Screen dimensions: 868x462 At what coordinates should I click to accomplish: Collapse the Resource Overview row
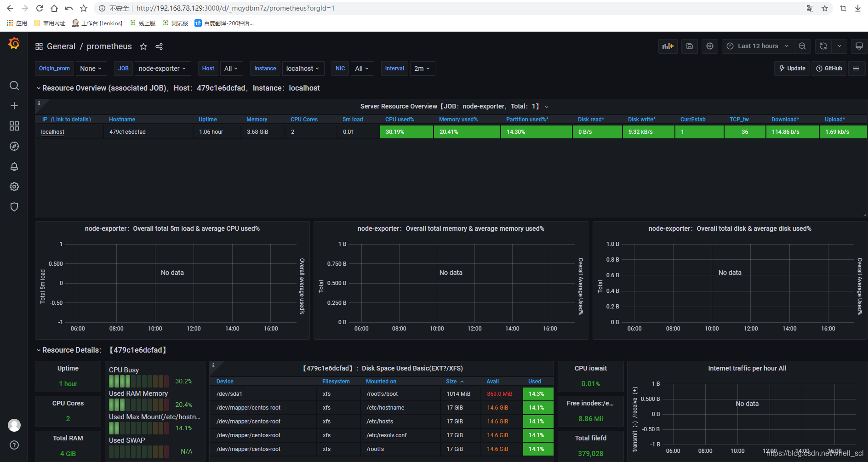(39, 88)
